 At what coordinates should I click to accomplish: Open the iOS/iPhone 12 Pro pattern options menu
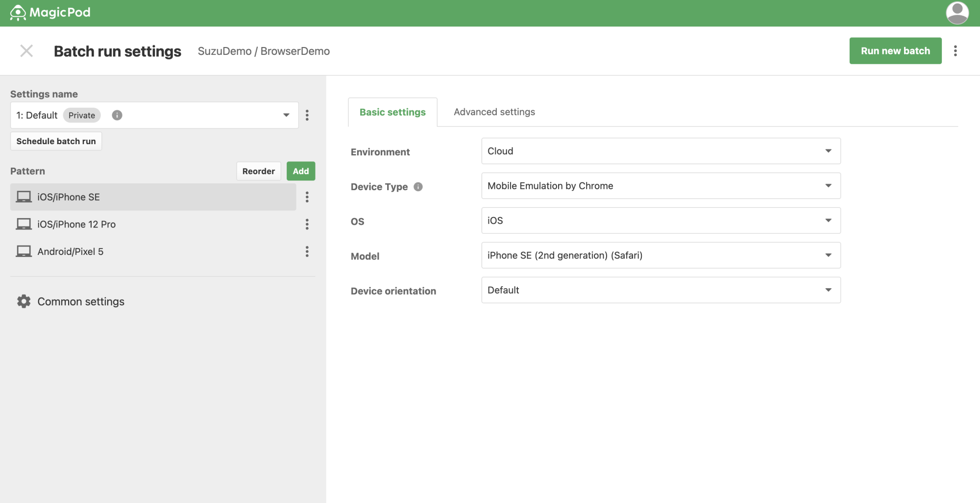coord(307,225)
